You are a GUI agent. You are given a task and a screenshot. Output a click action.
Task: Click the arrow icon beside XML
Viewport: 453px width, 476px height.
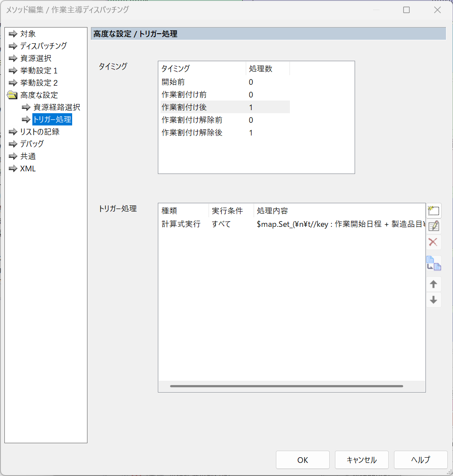click(x=13, y=168)
